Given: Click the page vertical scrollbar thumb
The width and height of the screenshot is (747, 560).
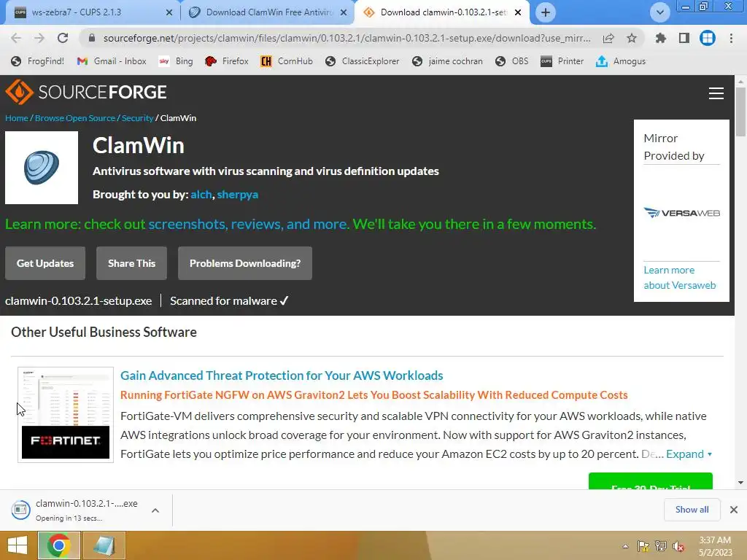Looking at the screenshot, I should tap(741, 112).
